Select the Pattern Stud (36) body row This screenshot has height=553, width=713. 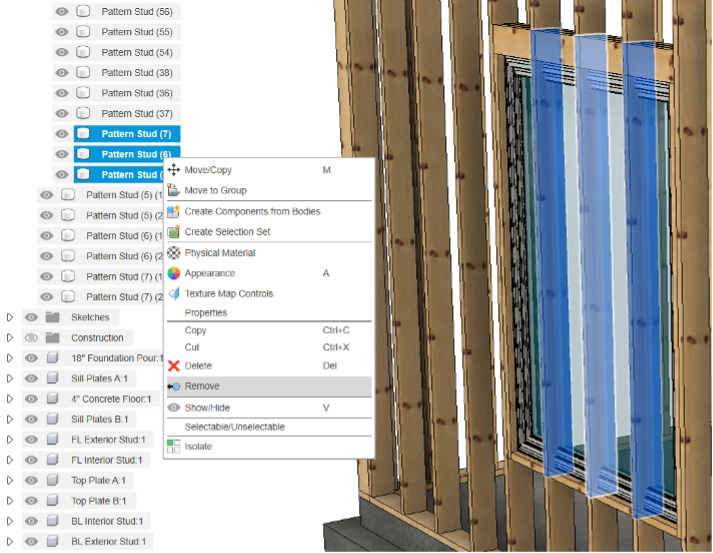pyautogui.click(x=127, y=93)
